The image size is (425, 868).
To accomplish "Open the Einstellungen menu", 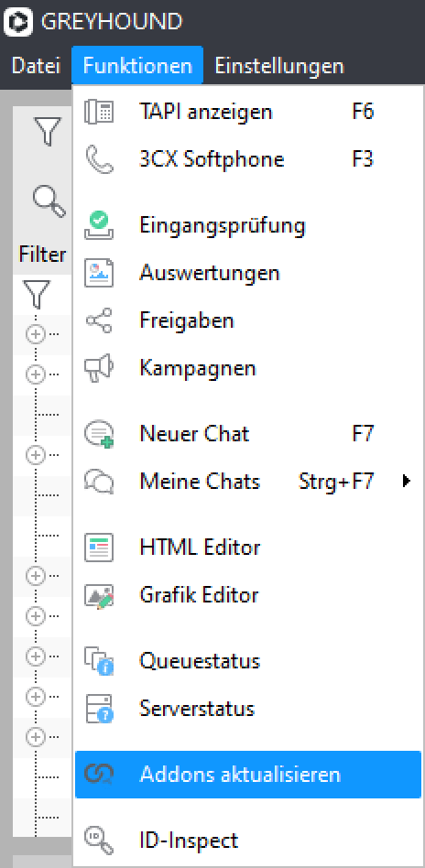I will 279,67.
